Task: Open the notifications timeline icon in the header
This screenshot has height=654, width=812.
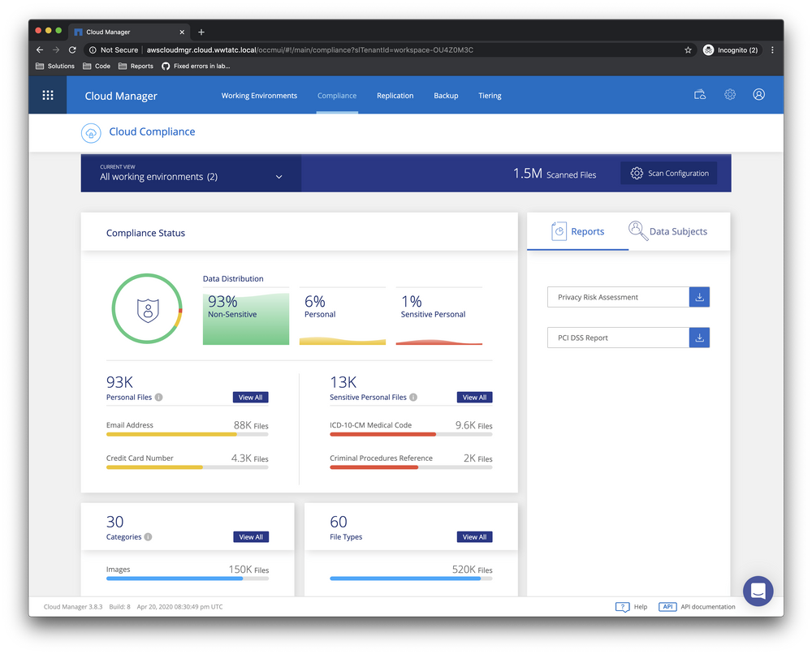Action: pos(700,94)
